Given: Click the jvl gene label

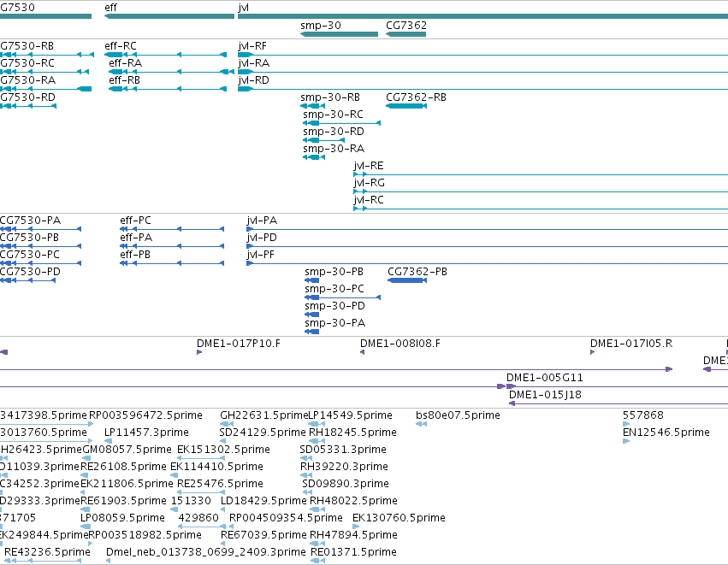Looking at the screenshot, I should coord(243,8).
